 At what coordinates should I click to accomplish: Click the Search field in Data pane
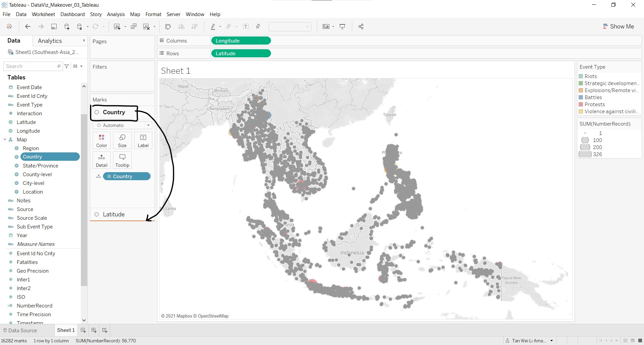[31, 66]
